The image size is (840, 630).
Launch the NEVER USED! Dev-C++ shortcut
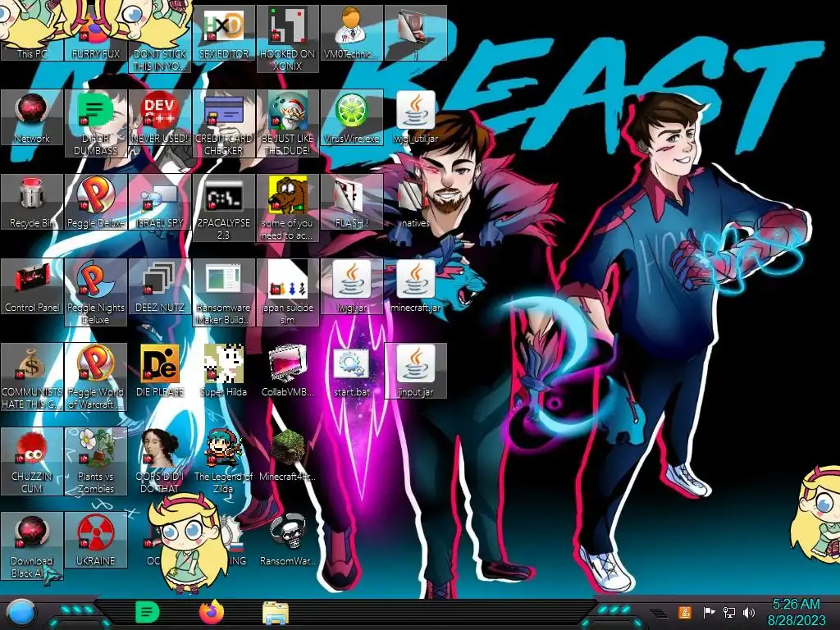click(160, 118)
